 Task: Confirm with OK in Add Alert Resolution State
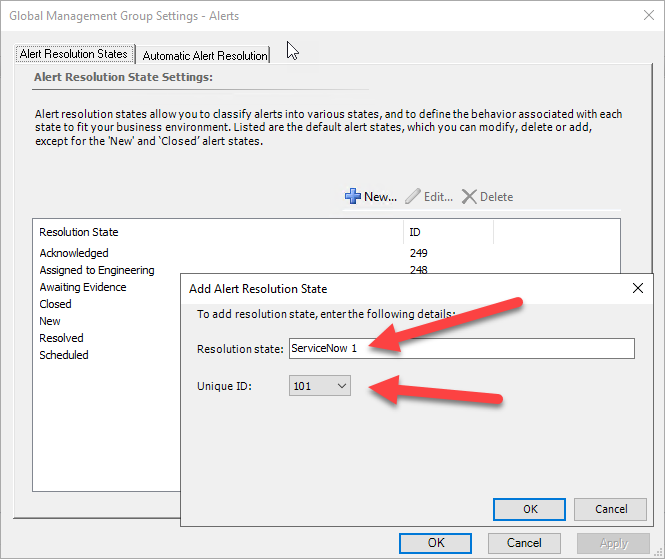pos(529,509)
